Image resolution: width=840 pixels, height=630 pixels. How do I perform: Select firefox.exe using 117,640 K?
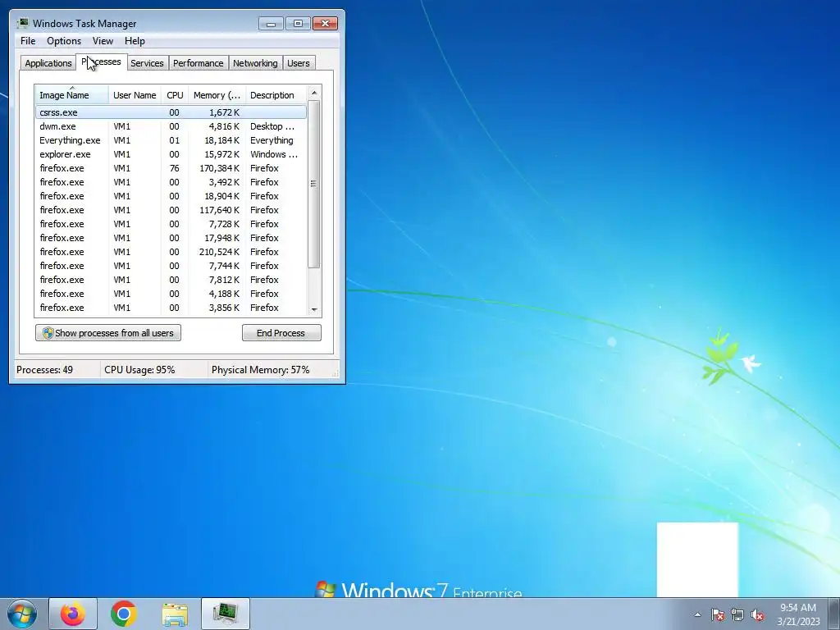171,210
